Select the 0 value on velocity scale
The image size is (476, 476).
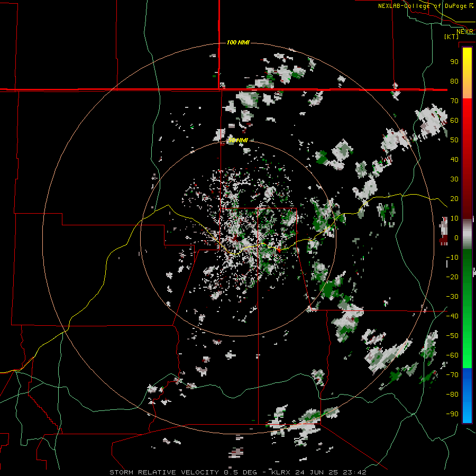pos(456,238)
